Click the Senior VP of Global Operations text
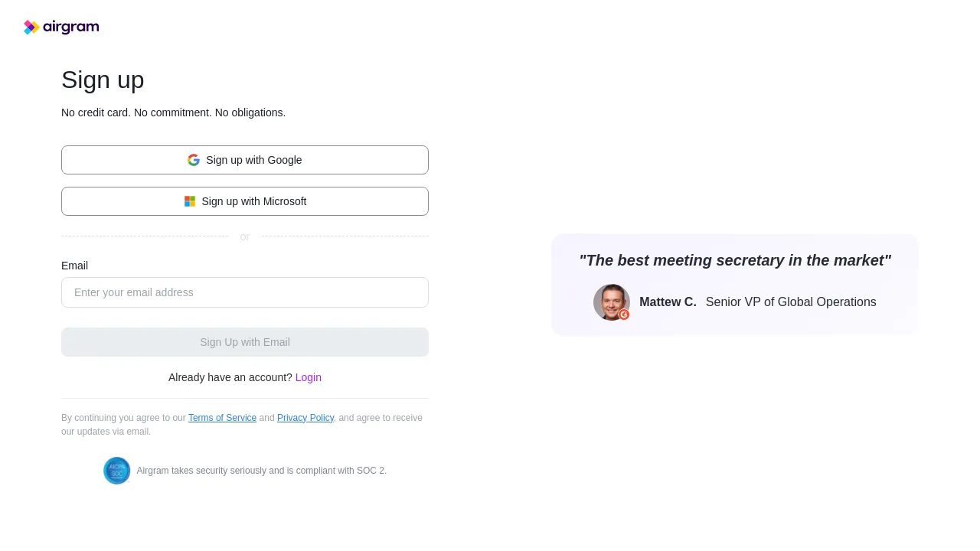Screen dimensions: 980x551 791,302
